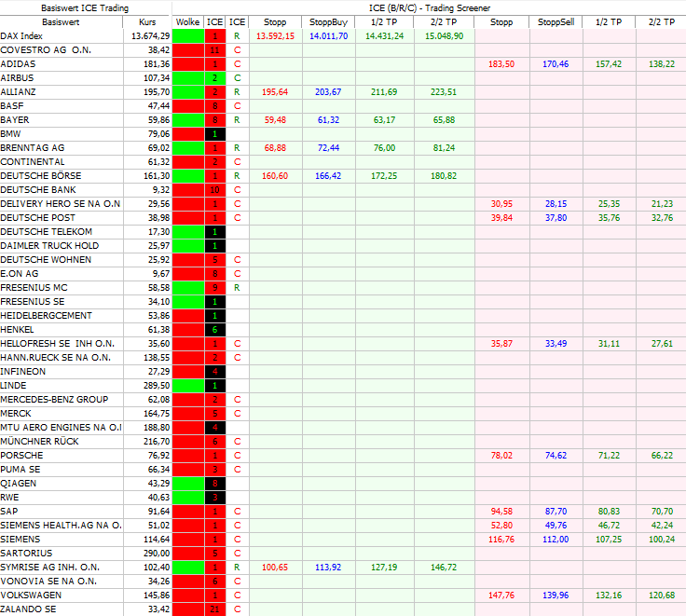
Task: Click PORSCHE short Stopp value 78,02
Action: coord(501,456)
